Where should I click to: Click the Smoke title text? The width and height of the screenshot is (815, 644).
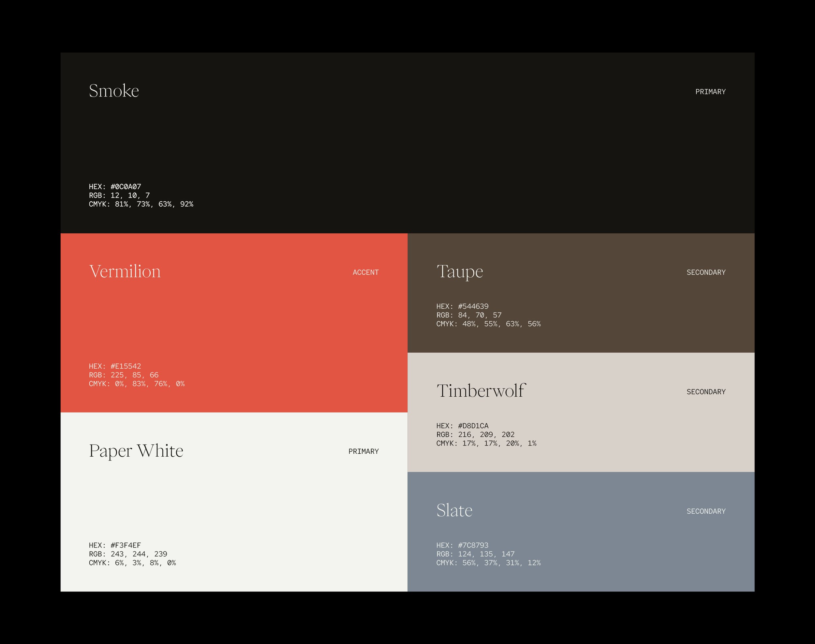(x=114, y=91)
